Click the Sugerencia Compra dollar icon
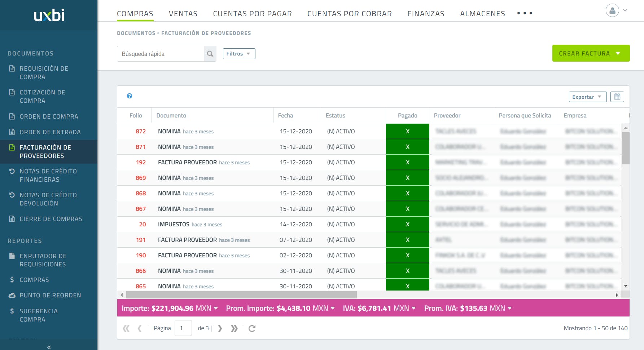The width and height of the screenshot is (644, 350). (x=12, y=311)
